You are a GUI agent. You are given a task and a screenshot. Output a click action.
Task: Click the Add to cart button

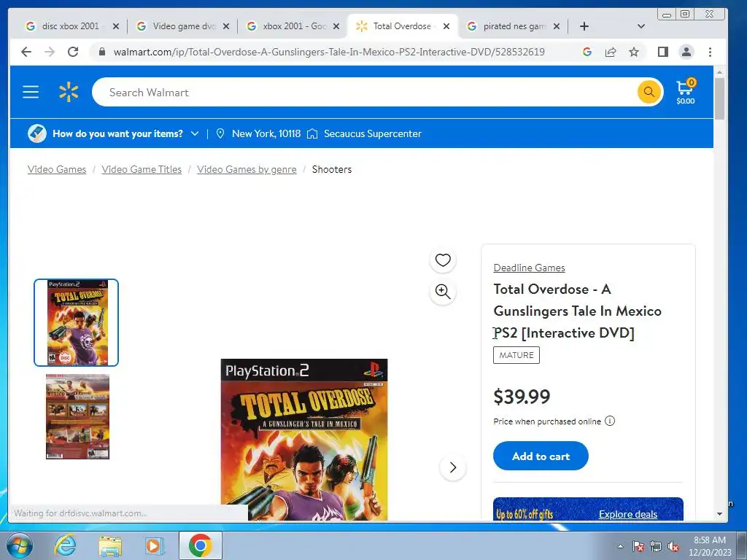point(541,456)
